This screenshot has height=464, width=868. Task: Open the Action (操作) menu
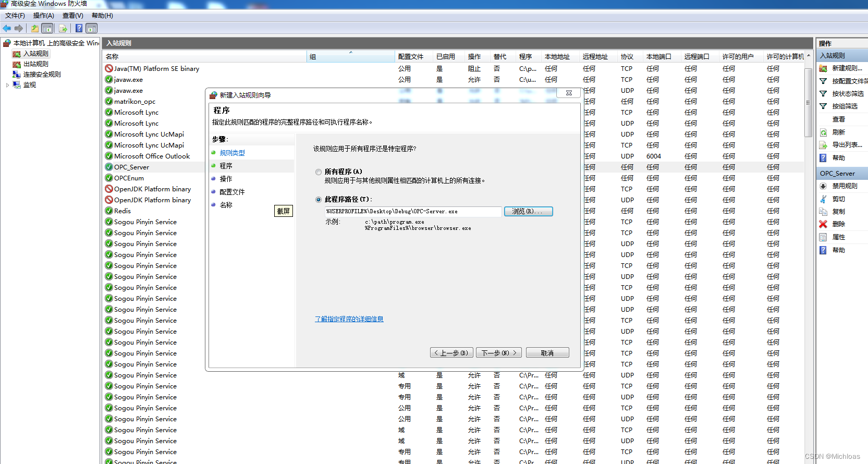[44, 16]
